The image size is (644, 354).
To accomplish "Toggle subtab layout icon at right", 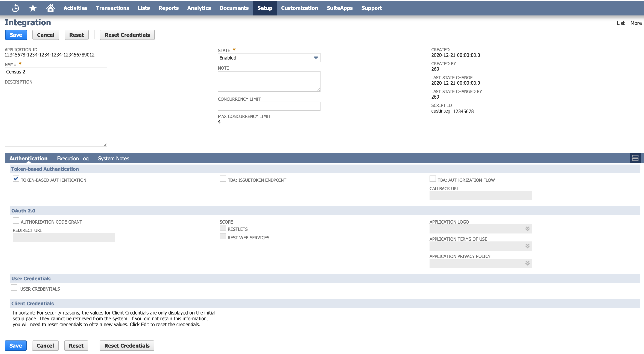I will click(635, 158).
